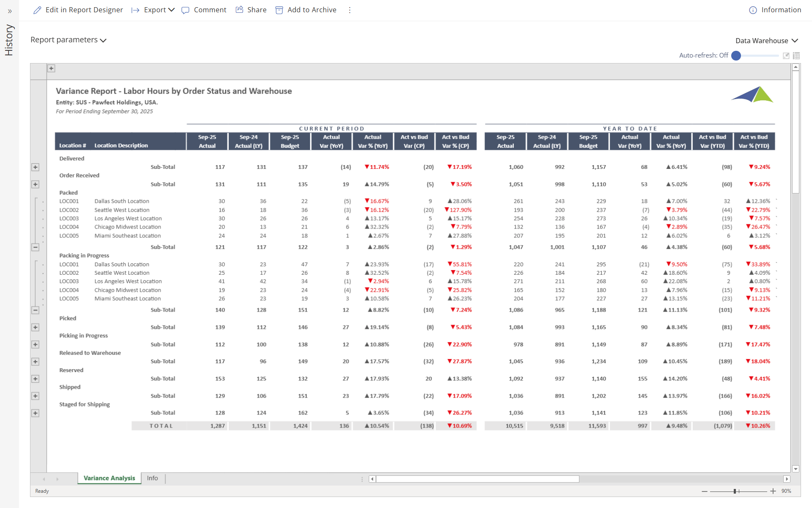Click the Edit in Report Designer pencil icon
Screen dimensions: 812x508
(x=37, y=10)
